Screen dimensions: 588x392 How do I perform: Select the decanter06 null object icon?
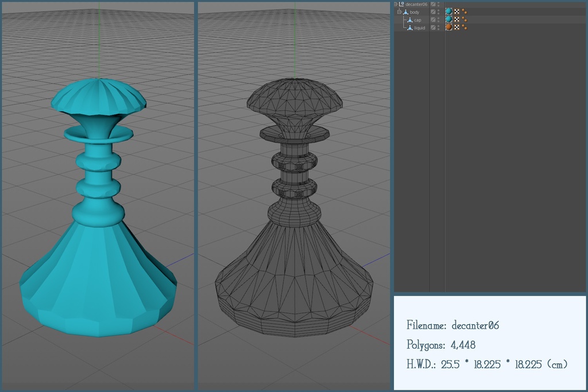pyautogui.click(x=401, y=4)
